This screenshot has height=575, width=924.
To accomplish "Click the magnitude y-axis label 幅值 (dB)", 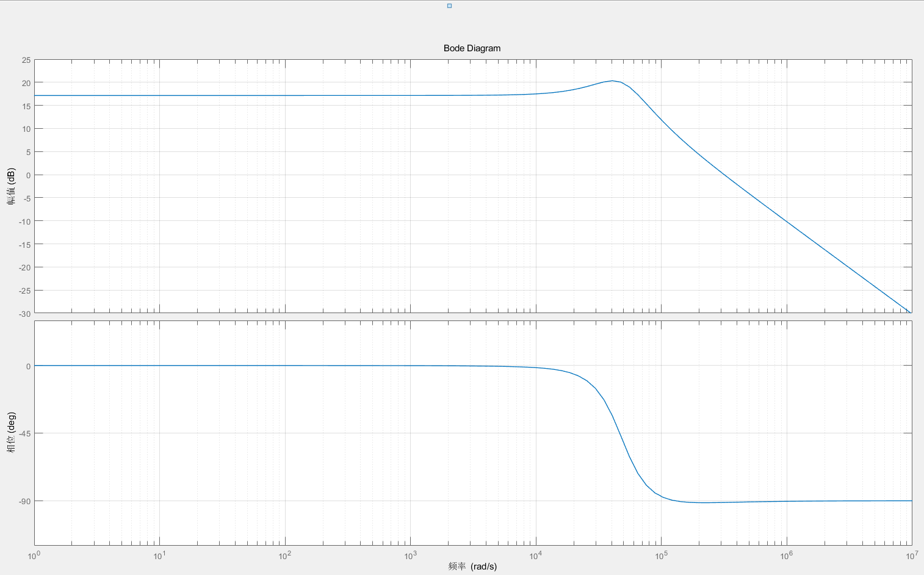I will coord(11,186).
